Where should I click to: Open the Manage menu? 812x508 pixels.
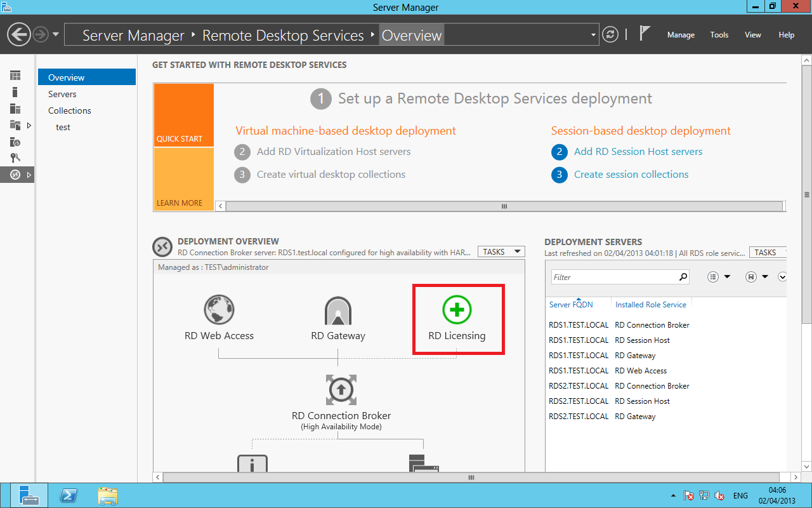pos(681,35)
